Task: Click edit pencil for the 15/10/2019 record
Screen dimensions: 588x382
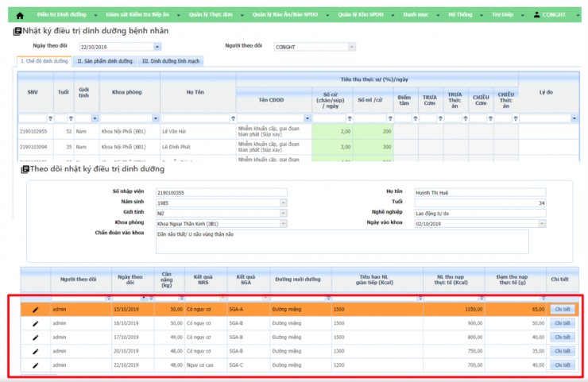Action: (35, 310)
